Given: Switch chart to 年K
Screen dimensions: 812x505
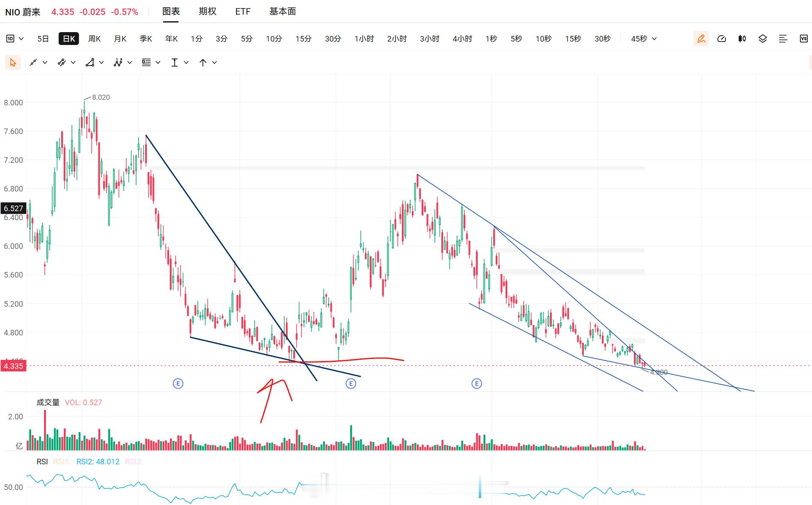Looking at the screenshot, I should 171,39.
